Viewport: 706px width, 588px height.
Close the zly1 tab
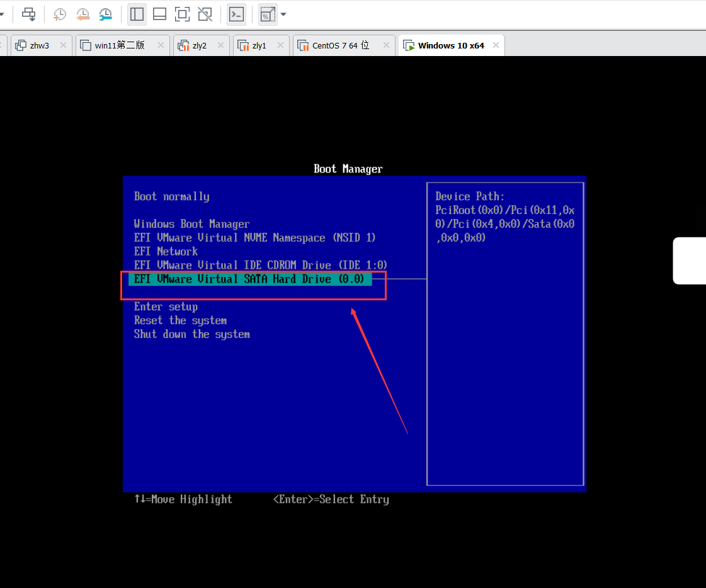(280, 45)
